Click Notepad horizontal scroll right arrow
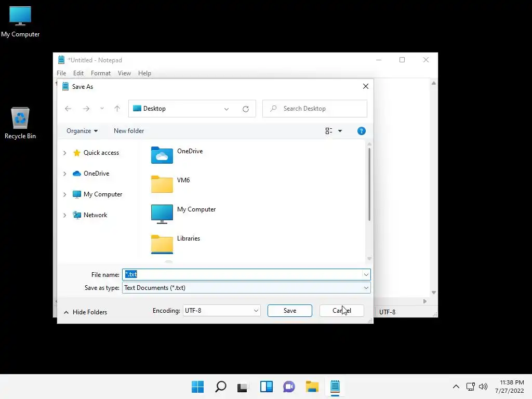 tap(425, 301)
